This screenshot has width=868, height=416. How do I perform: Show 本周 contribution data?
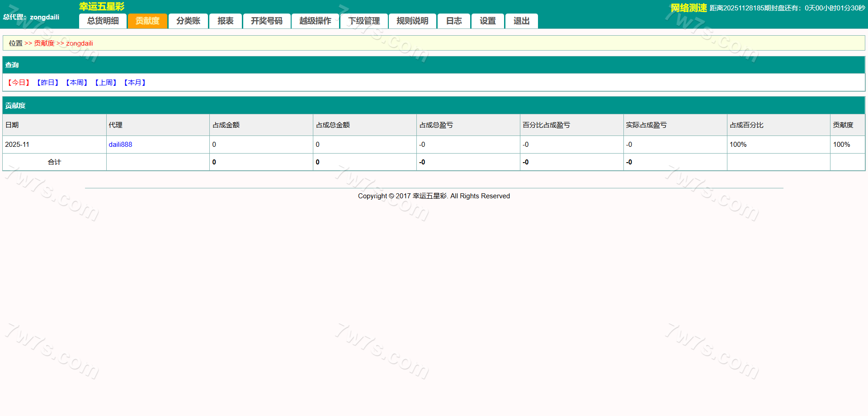76,83
